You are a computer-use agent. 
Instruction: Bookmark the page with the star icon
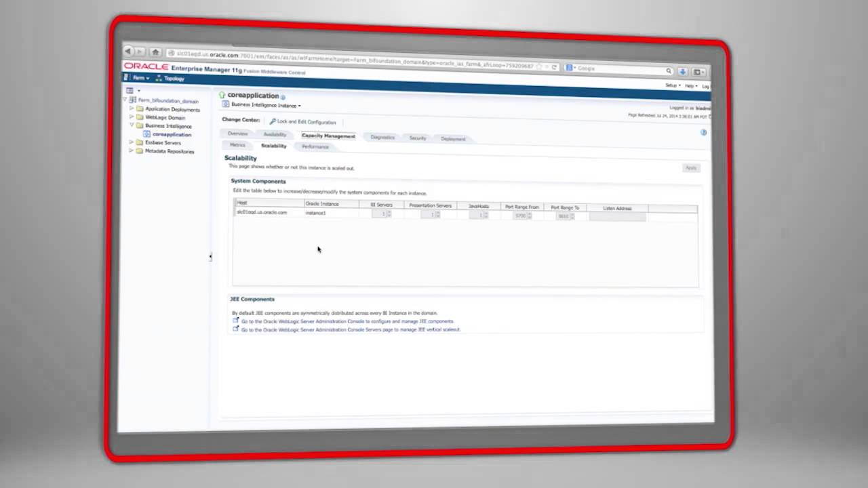pos(539,66)
